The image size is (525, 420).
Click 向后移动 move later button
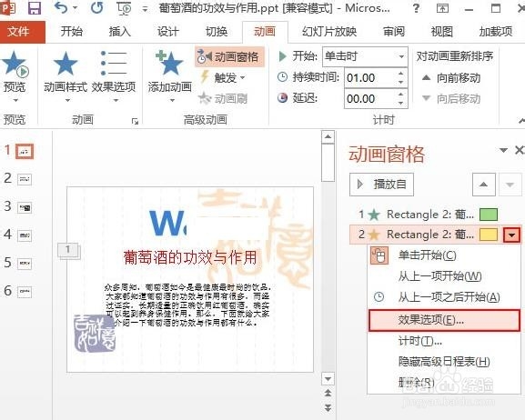(x=450, y=99)
